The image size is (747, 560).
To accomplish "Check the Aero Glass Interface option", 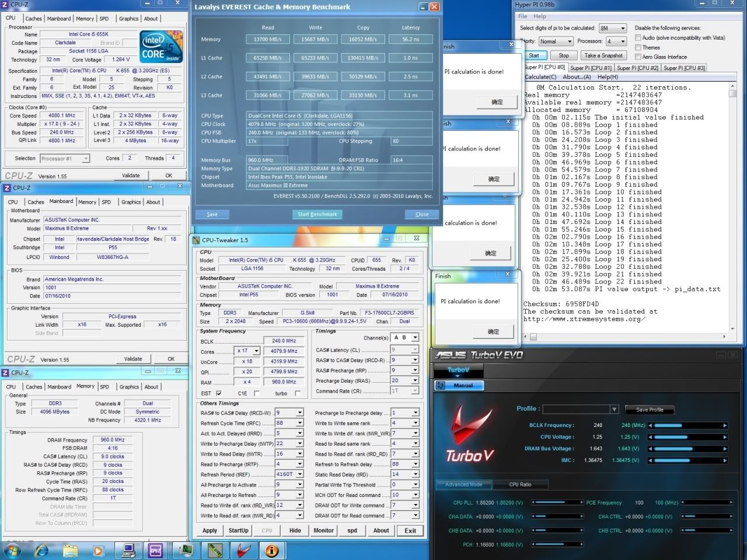I will coord(638,57).
